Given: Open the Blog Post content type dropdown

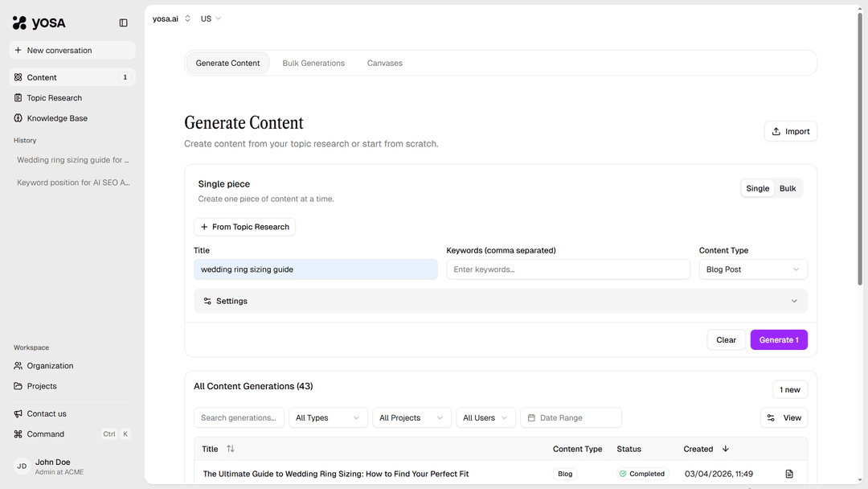Looking at the screenshot, I should pos(752,269).
